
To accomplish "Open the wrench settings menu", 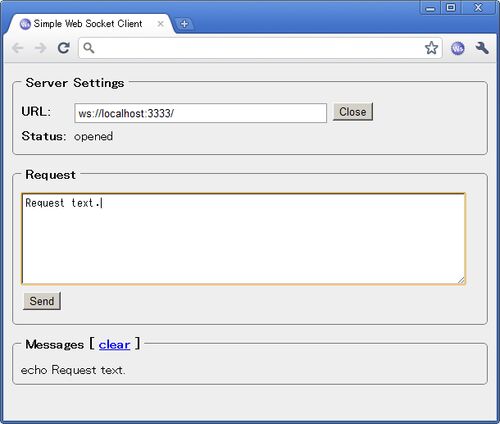I will tap(482, 48).
